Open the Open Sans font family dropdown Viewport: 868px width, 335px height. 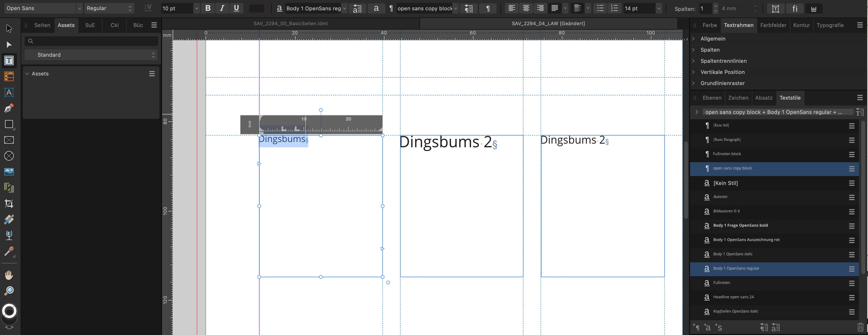click(79, 8)
